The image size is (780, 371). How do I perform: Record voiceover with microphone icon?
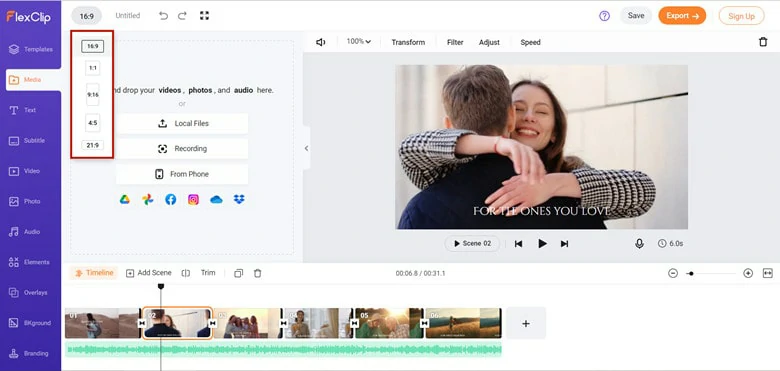point(639,244)
